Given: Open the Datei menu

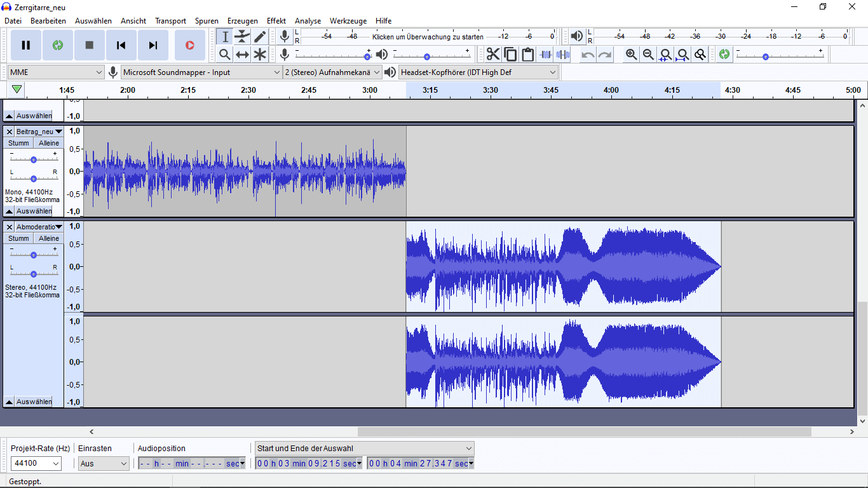Looking at the screenshot, I should (x=13, y=21).
